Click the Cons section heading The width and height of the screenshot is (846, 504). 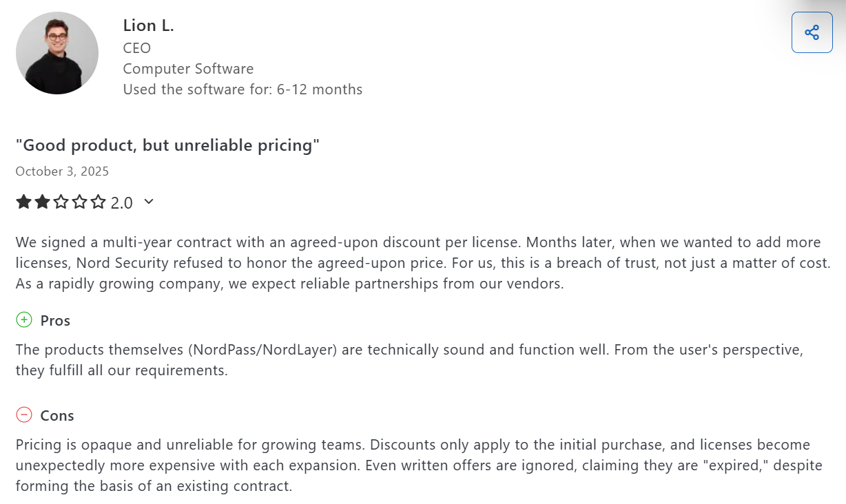tap(57, 415)
